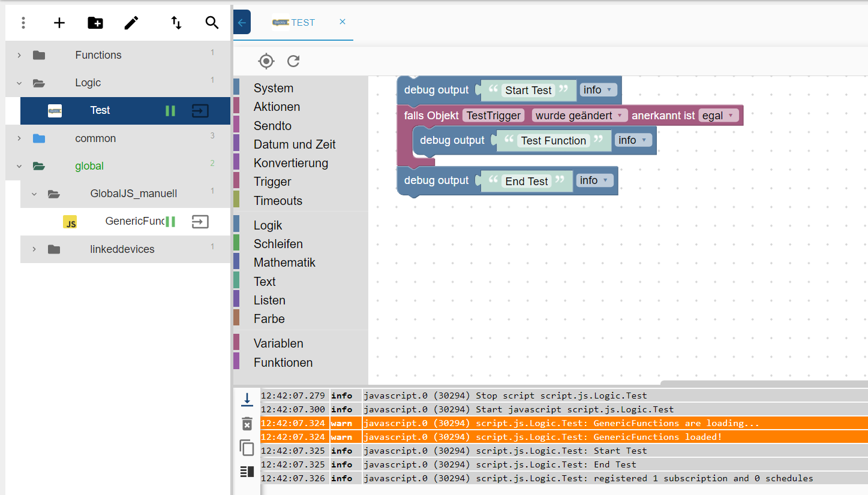Expand the Functions folder
This screenshot has height=495, width=868.
tap(19, 55)
